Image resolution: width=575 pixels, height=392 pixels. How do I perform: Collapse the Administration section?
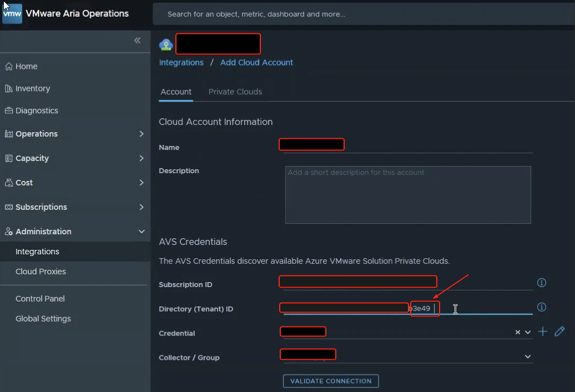click(141, 232)
